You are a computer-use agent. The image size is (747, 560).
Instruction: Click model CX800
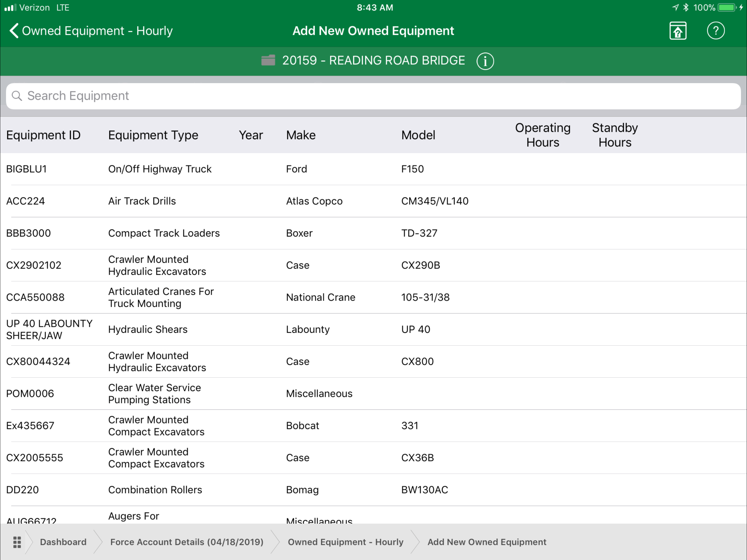[x=418, y=361]
